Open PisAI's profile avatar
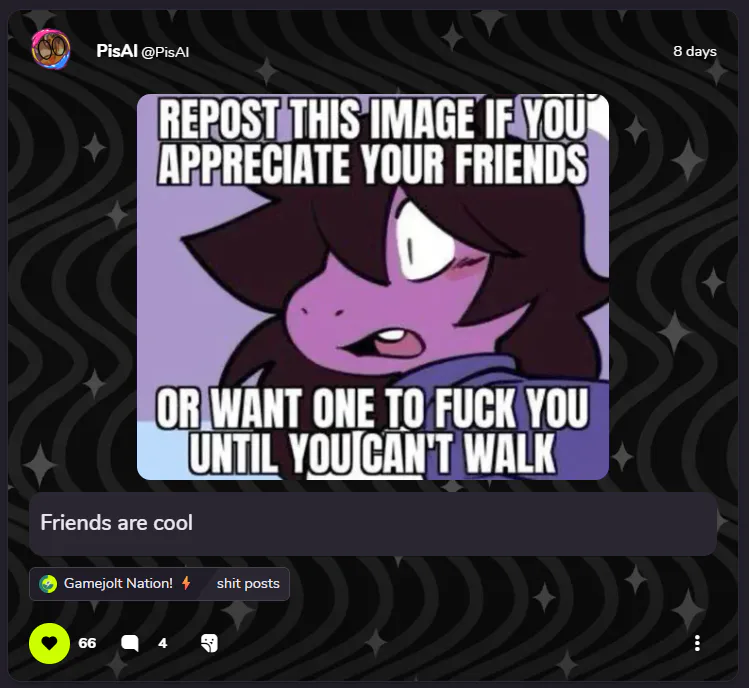Image resolution: width=749 pixels, height=688 pixels. point(51,50)
